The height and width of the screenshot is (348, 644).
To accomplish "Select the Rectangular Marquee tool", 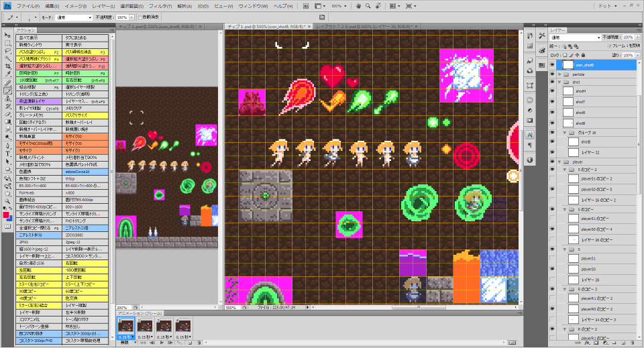I will (7, 43).
